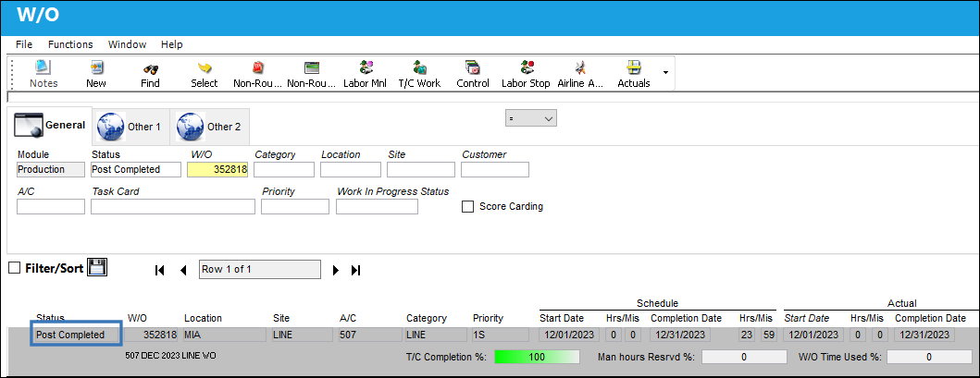Open the Help menu
The width and height of the screenshot is (980, 378).
(172, 44)
